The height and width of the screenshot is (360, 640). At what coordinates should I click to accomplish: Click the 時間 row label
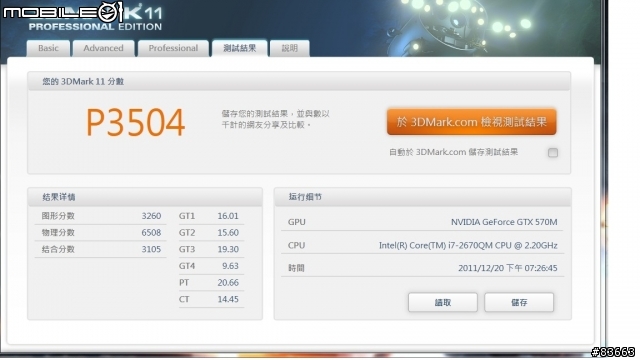(296, 268)
